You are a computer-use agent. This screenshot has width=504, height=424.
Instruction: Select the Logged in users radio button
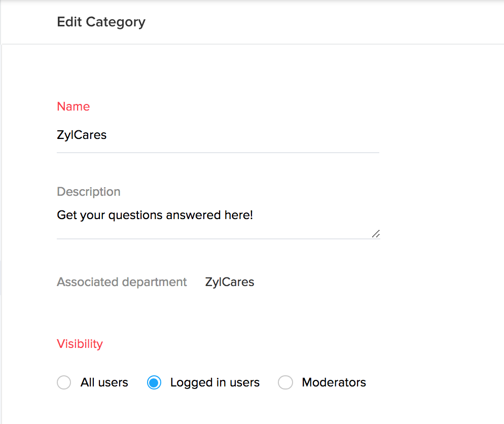pos(154,382)
